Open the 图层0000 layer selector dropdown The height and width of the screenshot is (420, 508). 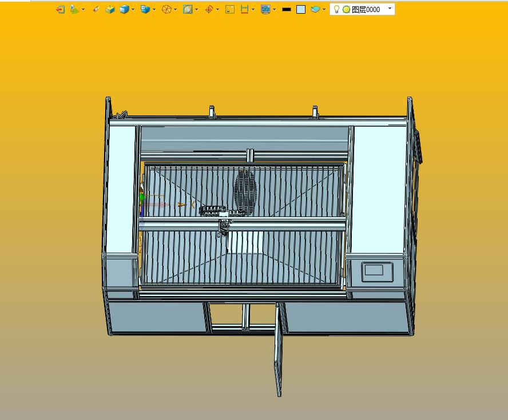(x=390, y=9)
